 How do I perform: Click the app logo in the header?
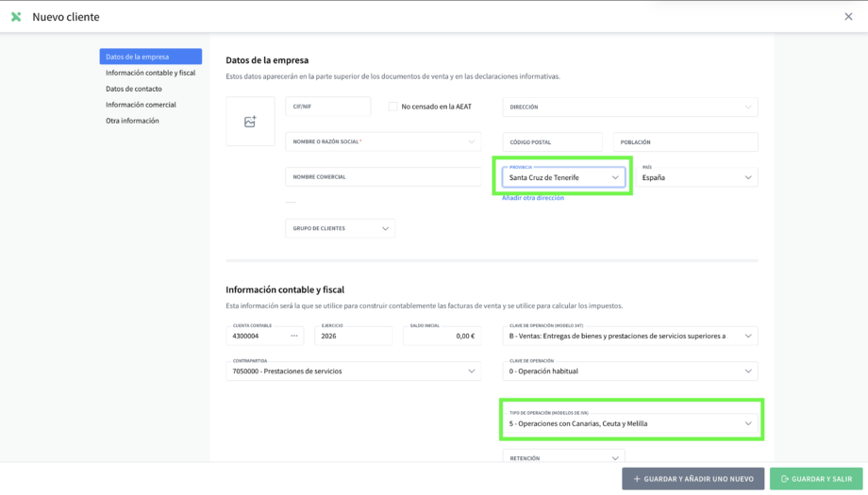[16, 17]
